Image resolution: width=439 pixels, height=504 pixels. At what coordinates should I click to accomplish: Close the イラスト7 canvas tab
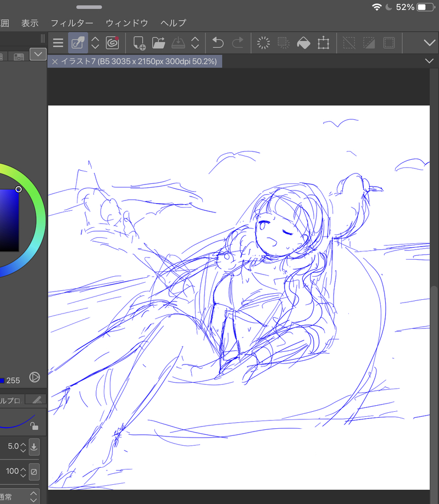coord(55,61)
